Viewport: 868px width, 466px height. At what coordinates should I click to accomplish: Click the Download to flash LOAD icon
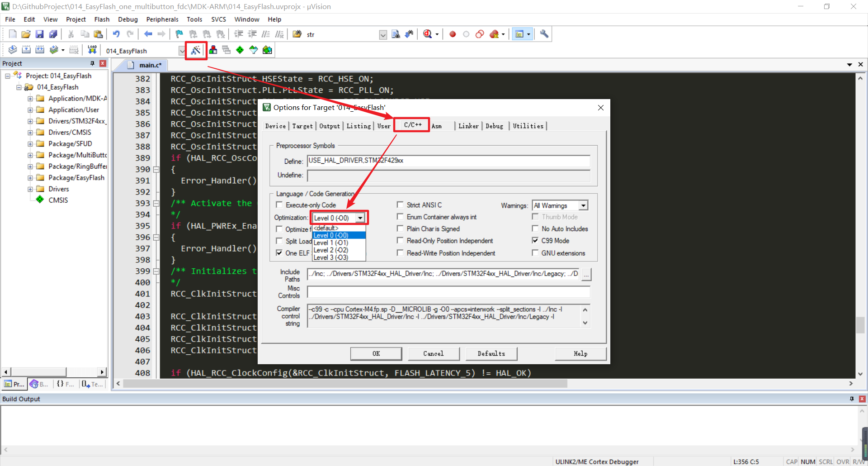(x=92, y=50)
